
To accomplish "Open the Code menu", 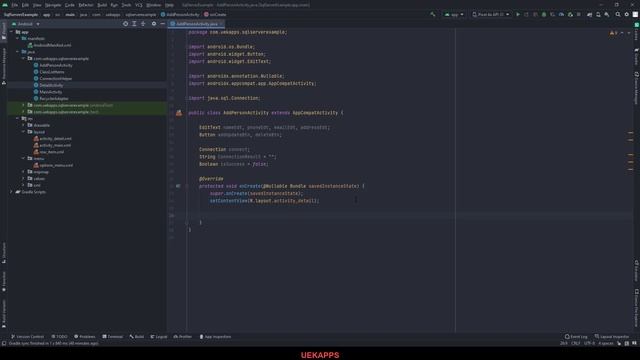I will 70,5.
